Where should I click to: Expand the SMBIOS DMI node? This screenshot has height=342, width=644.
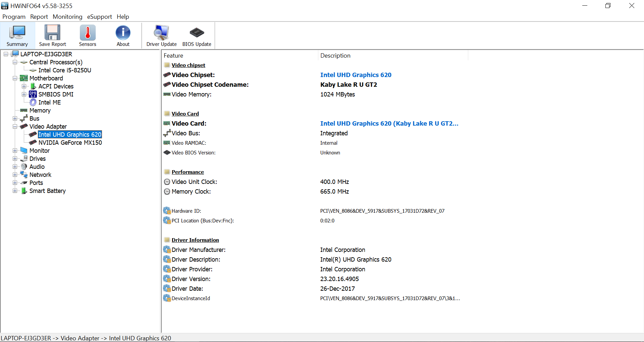coord(24,94)
